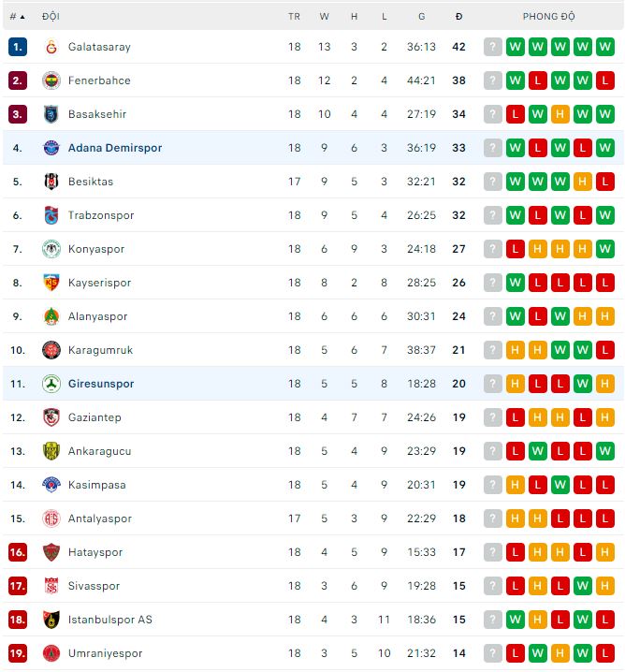The height and width of the screenshot is (672, 625).
Task: Click the PHONG ĐỘ form column header
Action: pyautogui.click(x=549, y=17)
